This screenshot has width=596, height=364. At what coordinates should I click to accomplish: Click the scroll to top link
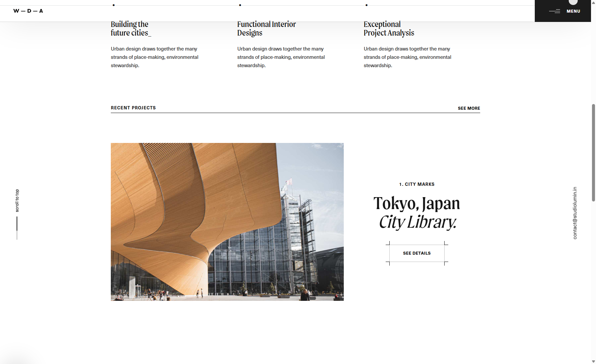[17, 200]
